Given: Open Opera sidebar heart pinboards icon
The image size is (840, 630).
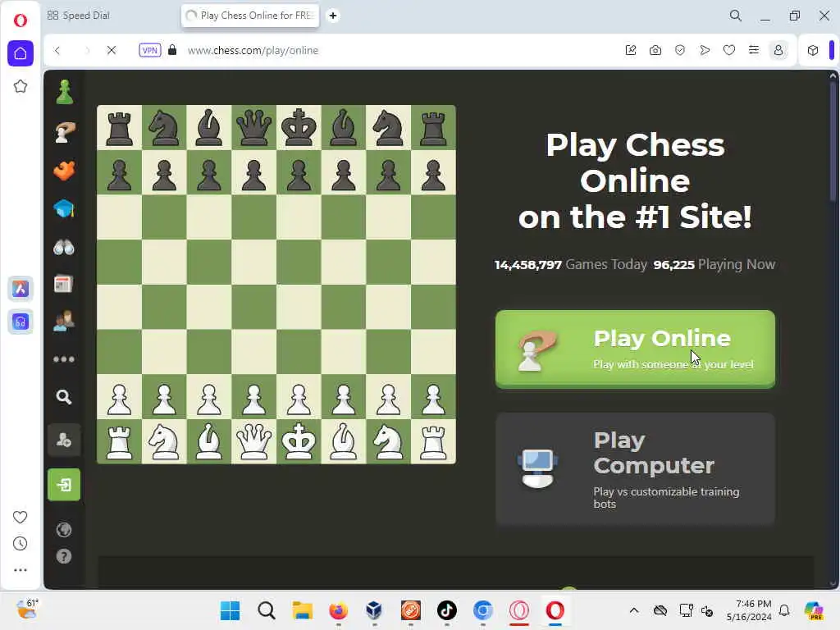Looking at the screenshot, I should coord(21,517).
